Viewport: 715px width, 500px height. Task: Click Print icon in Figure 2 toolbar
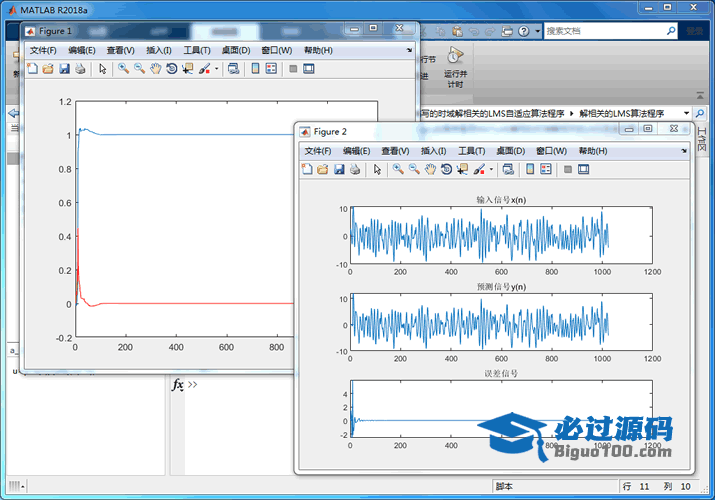tap(355, 170)
